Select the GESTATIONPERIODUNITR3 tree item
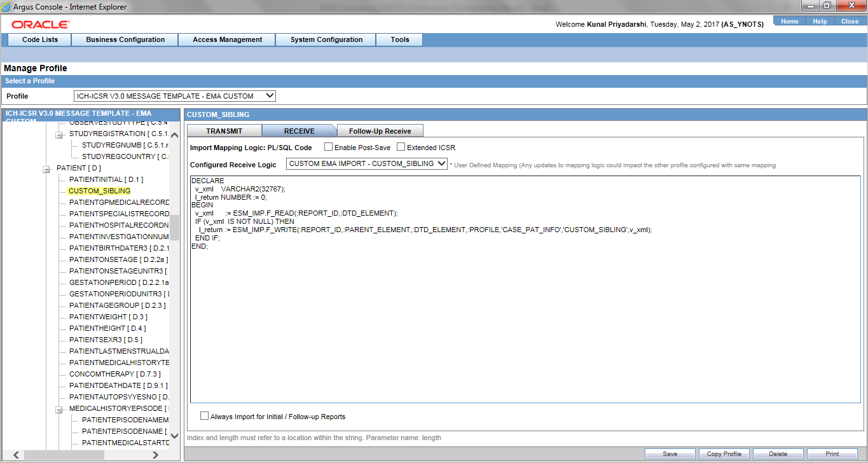Screen dimensions: 868x463 click(x=119, y=294)
